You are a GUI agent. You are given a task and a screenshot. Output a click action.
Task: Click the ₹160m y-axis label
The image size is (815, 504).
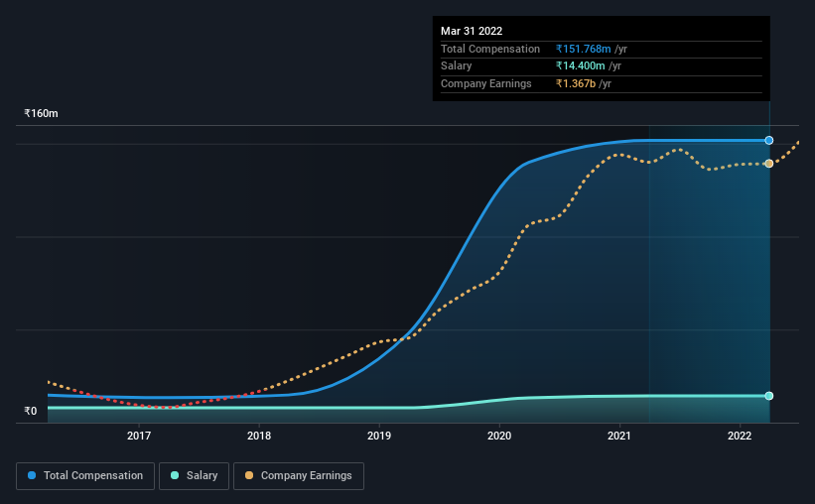[41, 113]
